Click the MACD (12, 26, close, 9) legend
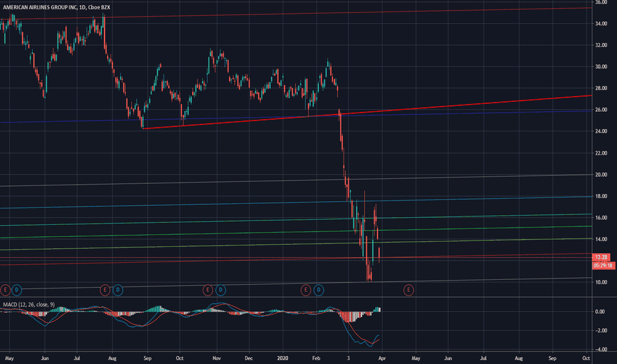The height and width of the screenshot is (364, 617). (x=28, y=304)
